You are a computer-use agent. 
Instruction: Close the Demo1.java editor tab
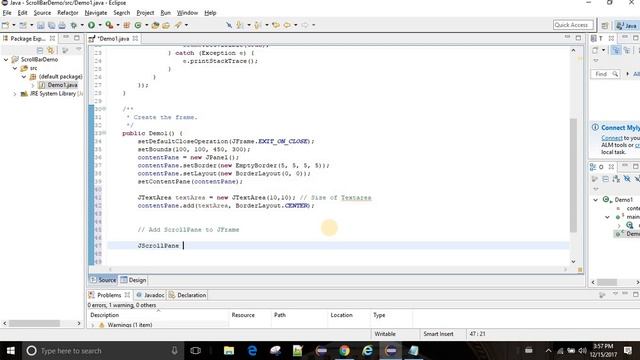click(135, 38)
